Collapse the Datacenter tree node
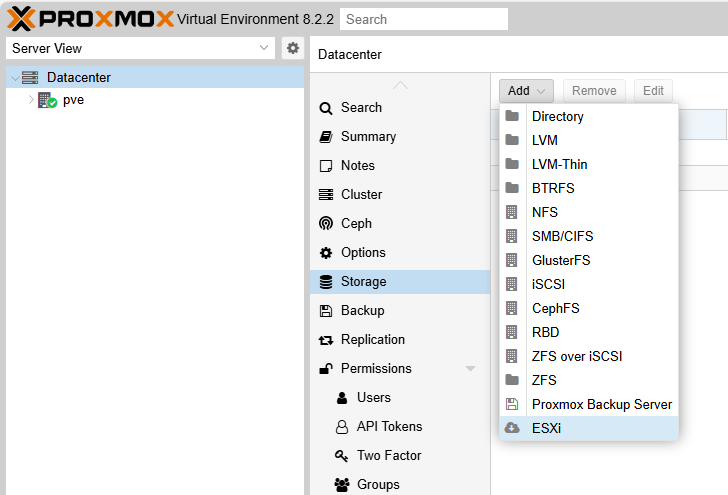Viewport: 728px width, 495px height. [14, 78]
